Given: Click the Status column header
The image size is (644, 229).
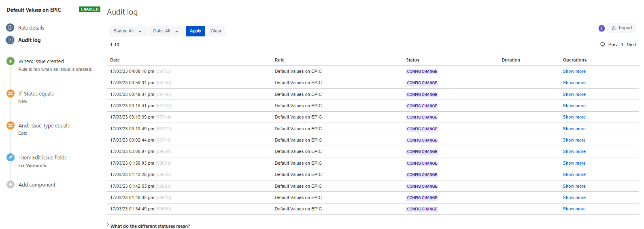Looking at the screenshot, I should 412,60.
